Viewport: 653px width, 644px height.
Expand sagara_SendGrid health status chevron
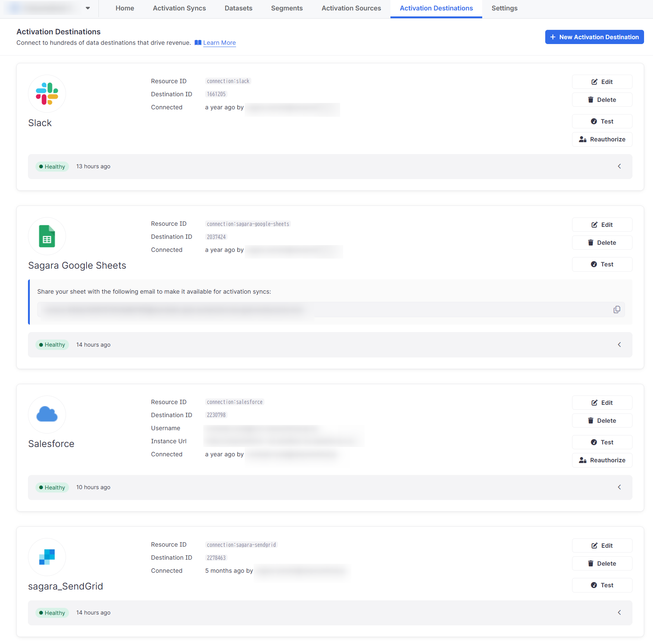pyautogui.click(x=619, y=613)
